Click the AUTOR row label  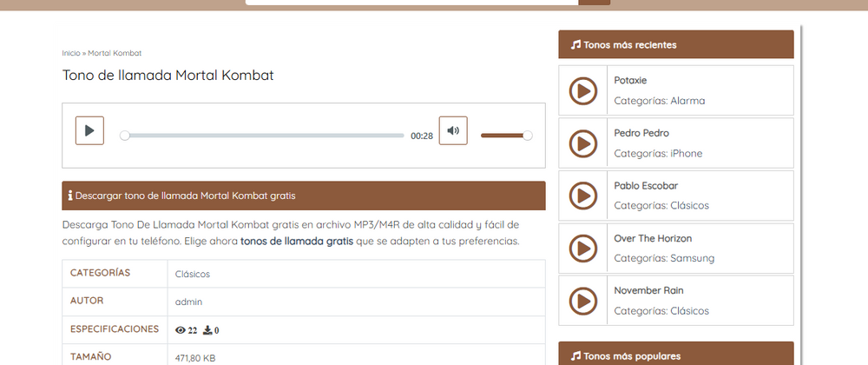[x=87, y=301]
